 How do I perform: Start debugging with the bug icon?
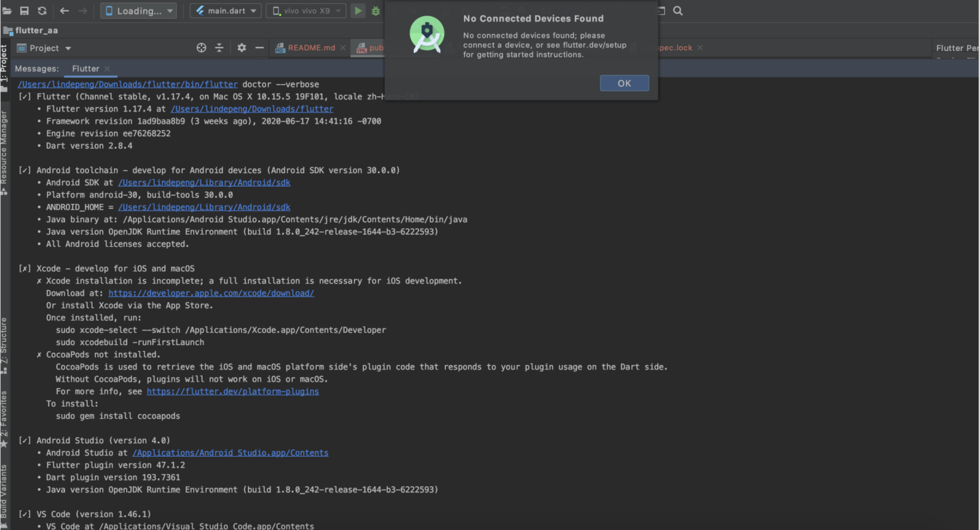coord(376,11)
